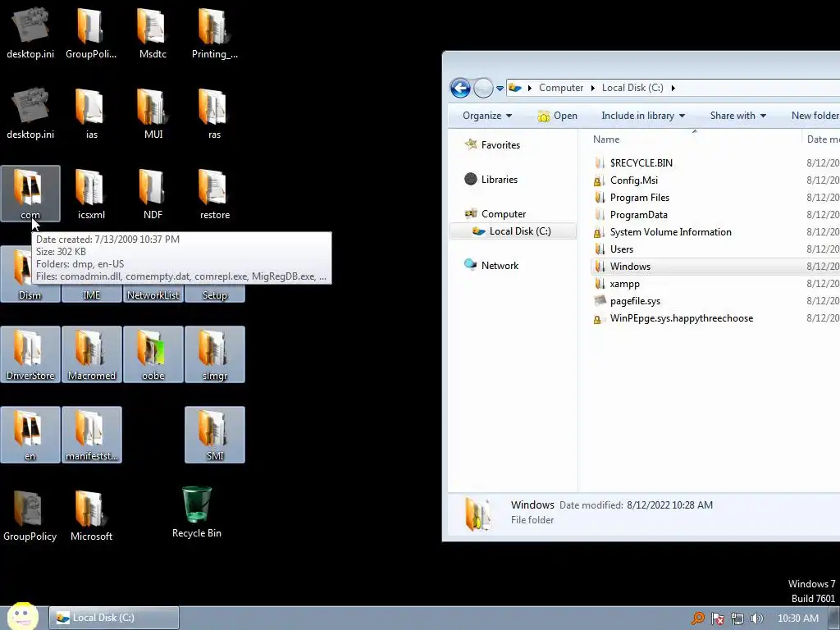Click Local Disk (C:) taskbar button
The width and height of the screenshot is (840, 630).
(114, 618)
